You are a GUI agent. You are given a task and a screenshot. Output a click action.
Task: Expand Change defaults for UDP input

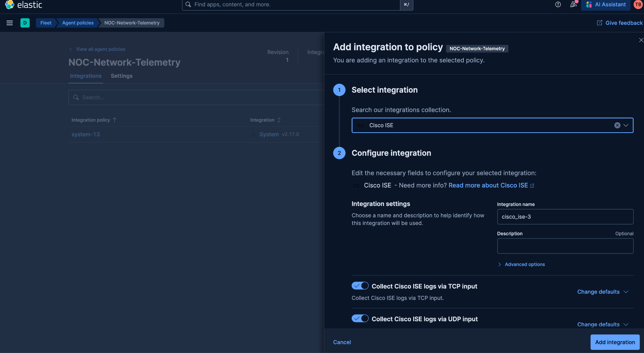pyautogui.click(x=603, y=324)
